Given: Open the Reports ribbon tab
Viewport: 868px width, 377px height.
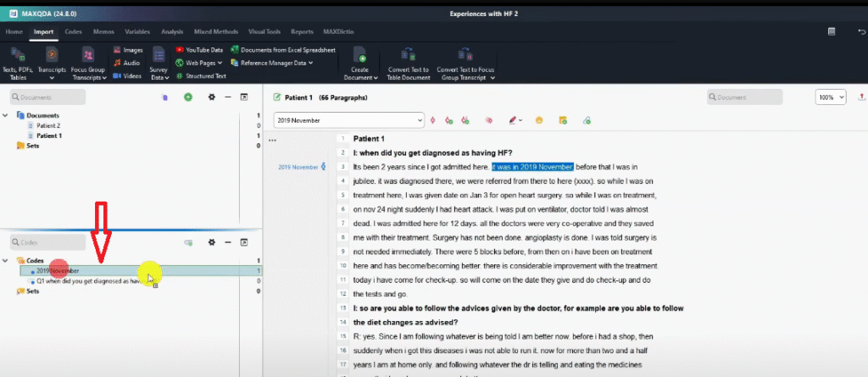Looking at the screenshot, I should point(302,31).
